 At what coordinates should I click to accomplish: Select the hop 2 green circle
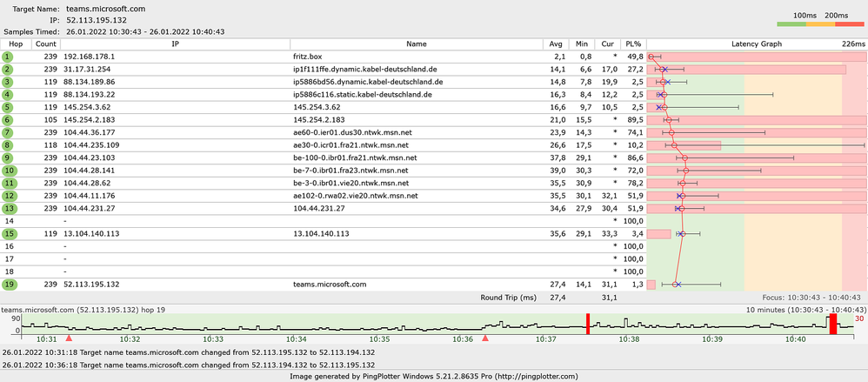tap(7, 70)
